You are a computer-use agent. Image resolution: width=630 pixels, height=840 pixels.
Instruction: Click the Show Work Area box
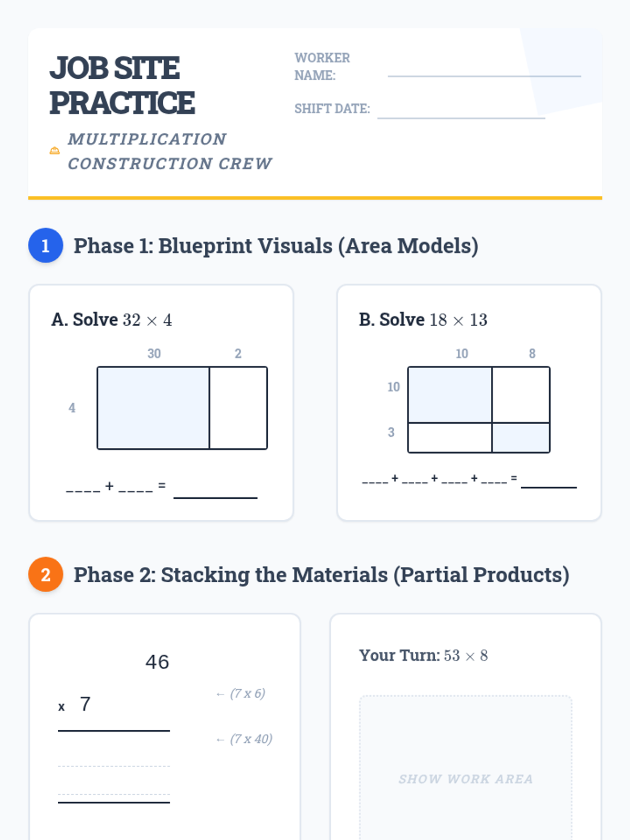(x=465, y=772)
